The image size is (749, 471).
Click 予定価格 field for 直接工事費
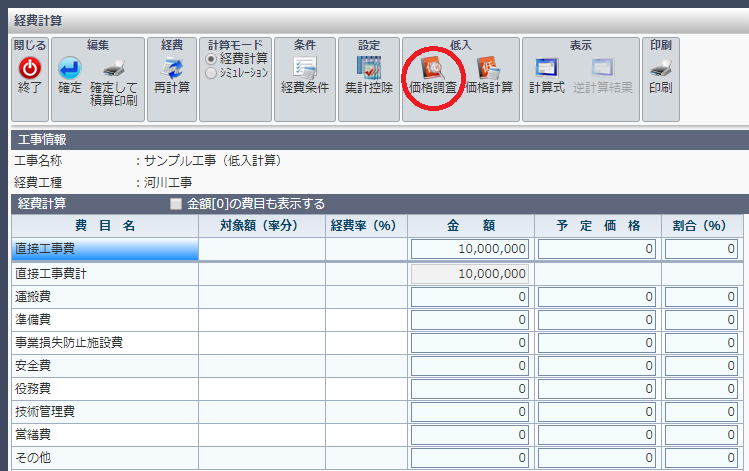pyautogui.click(x=597, y=249)
